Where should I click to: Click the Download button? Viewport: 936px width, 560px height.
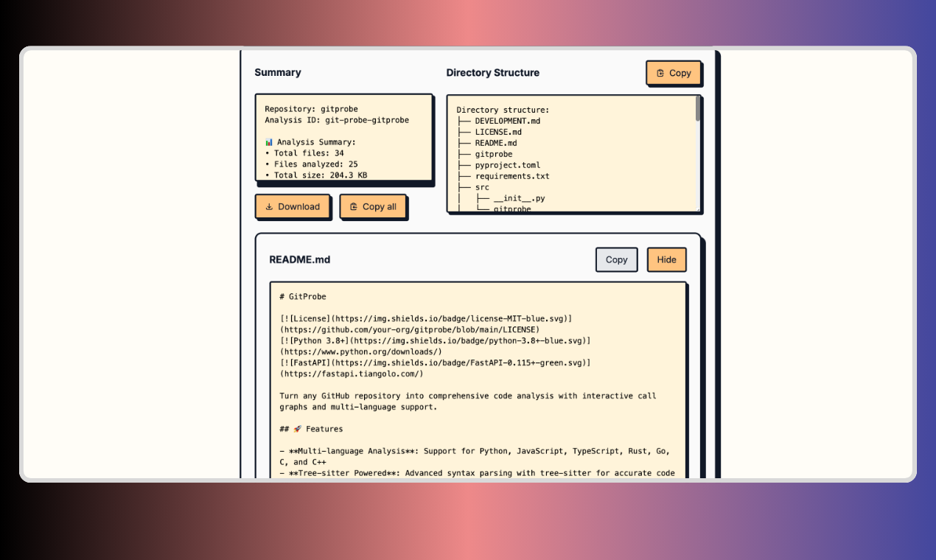(x=292, y=207)
